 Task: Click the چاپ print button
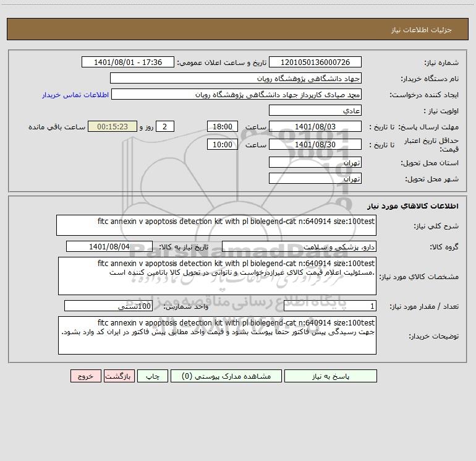pos(153,376)
